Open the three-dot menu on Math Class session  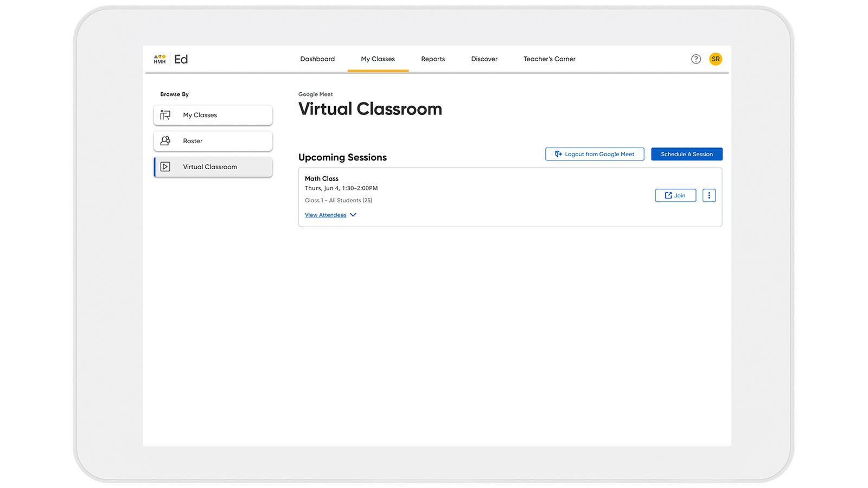709,195
